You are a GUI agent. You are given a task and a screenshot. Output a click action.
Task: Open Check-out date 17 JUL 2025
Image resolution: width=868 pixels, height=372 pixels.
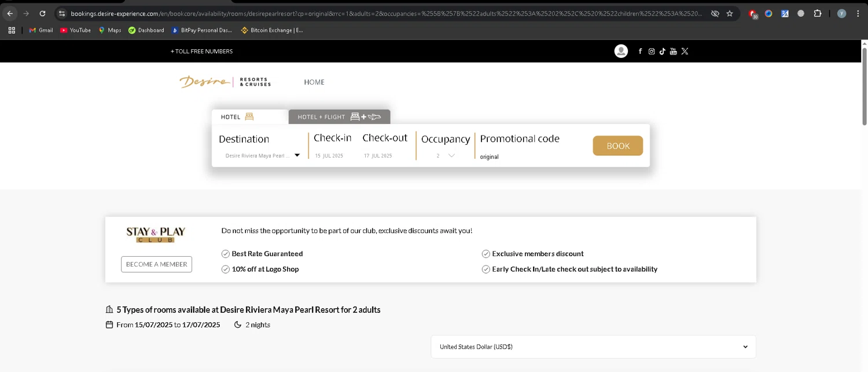378,156
